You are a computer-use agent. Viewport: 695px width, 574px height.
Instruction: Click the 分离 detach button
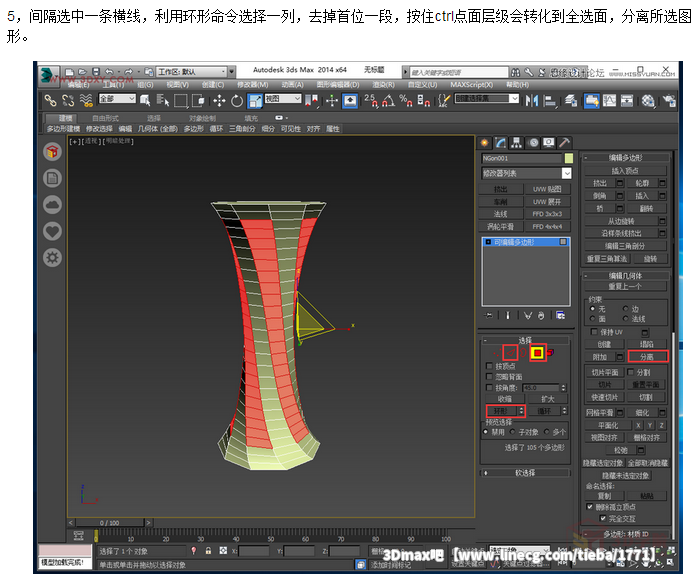(648, 356)
